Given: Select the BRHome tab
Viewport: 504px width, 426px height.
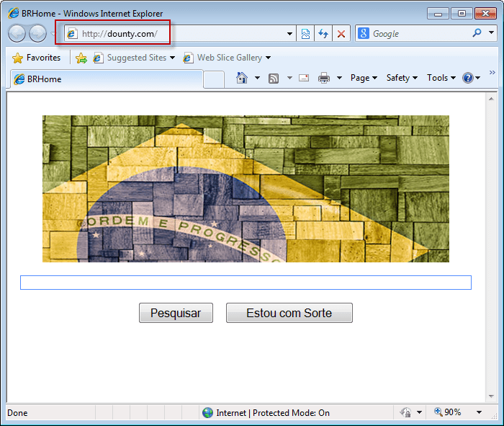Looking at the screenshot, I should [107, 79].
